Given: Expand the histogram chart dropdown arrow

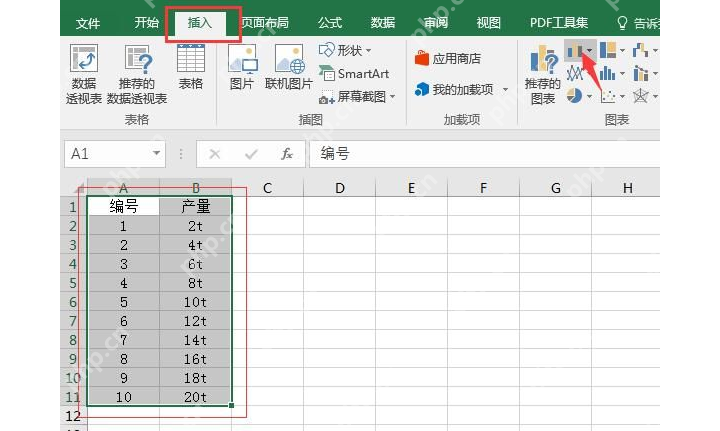Looking at the screenshot, I should point(622,73).
